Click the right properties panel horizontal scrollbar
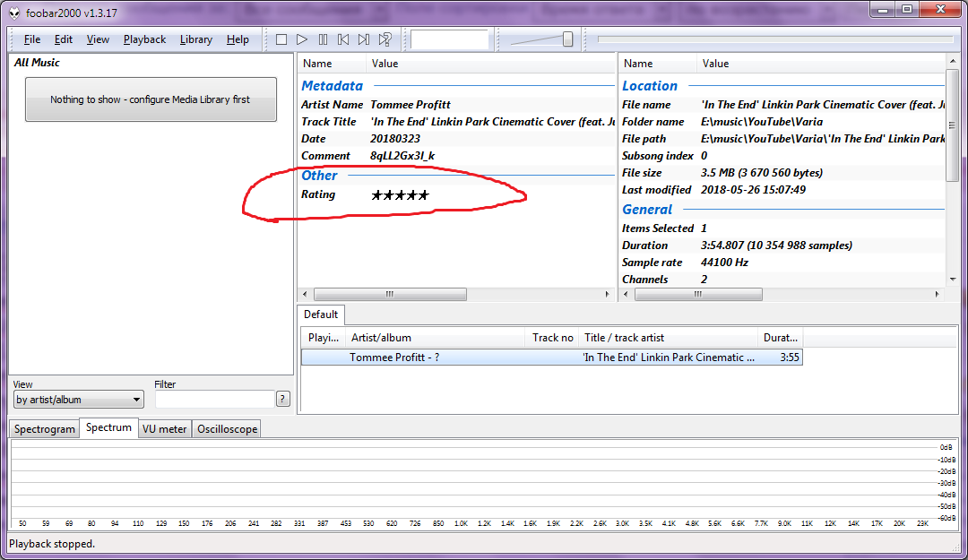The height and width of the screenshot is (560, 968). tap(698, 295)
